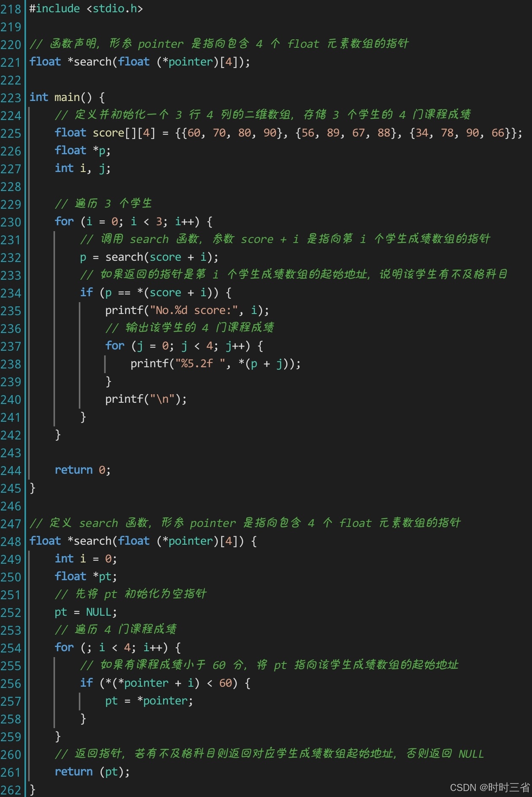Click the comment on line 233
The height and width of the screenshot is (797, 532).
pos(294,275)
